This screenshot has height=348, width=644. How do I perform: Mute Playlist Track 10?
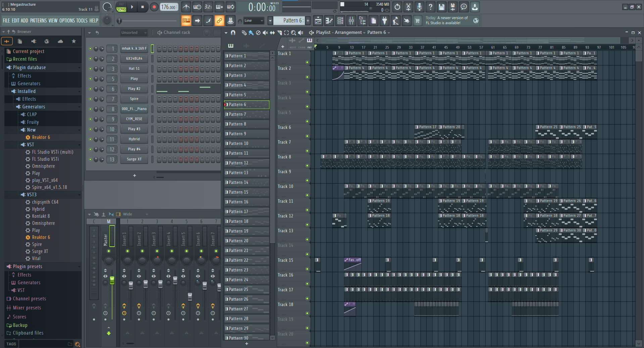pyautogui.click(x=307, y=195)
